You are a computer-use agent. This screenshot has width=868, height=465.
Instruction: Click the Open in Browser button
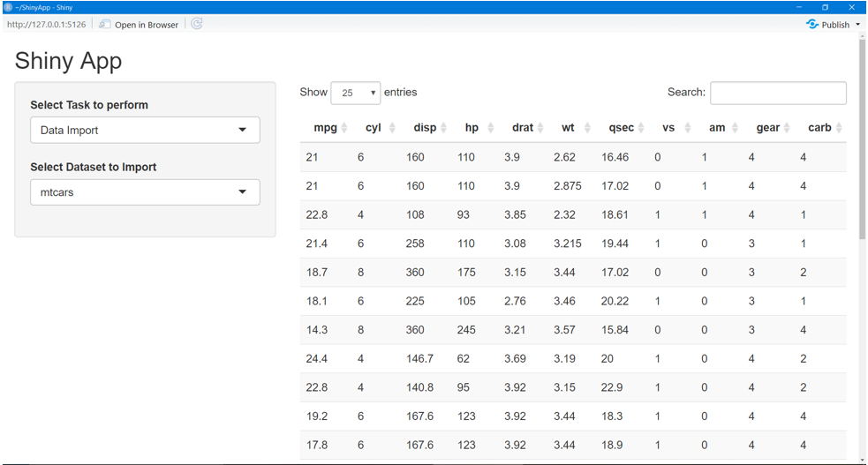(x=139, y=25)
